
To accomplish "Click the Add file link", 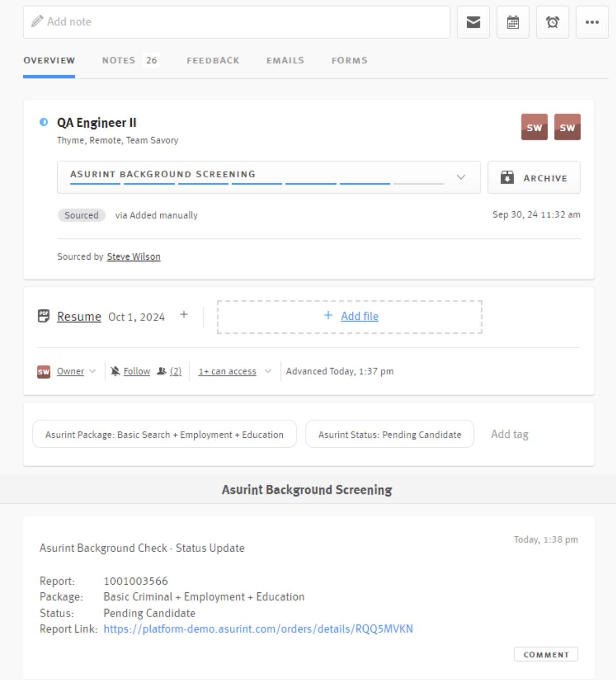I will [x=360, y=316].
